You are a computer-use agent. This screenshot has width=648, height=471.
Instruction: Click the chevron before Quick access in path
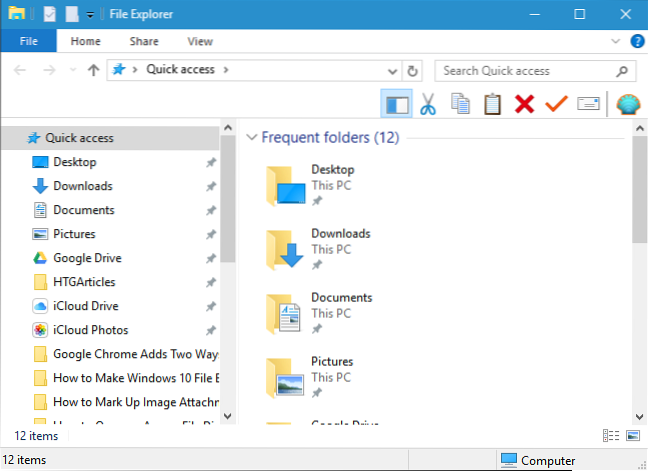tap(135, 70)
